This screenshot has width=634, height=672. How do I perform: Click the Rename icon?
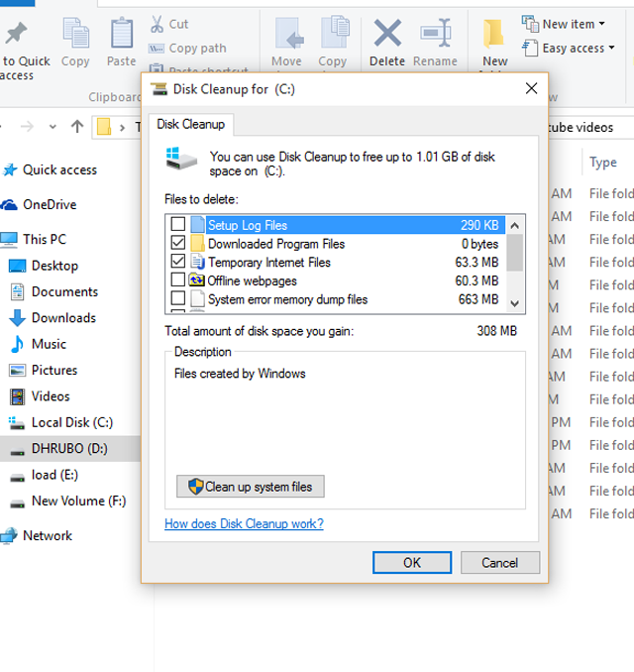pos(436,33)
